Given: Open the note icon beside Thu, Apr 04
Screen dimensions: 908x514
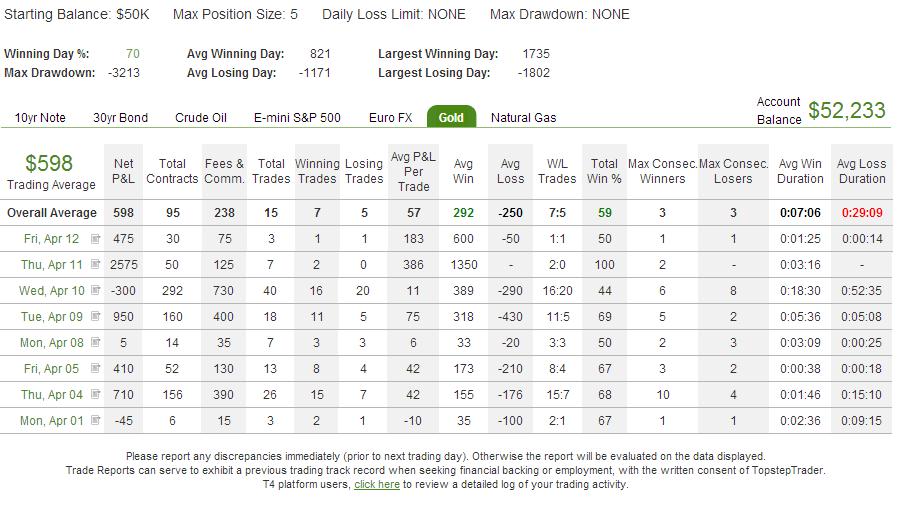Looking at the screenshot, I should [96, 394].
